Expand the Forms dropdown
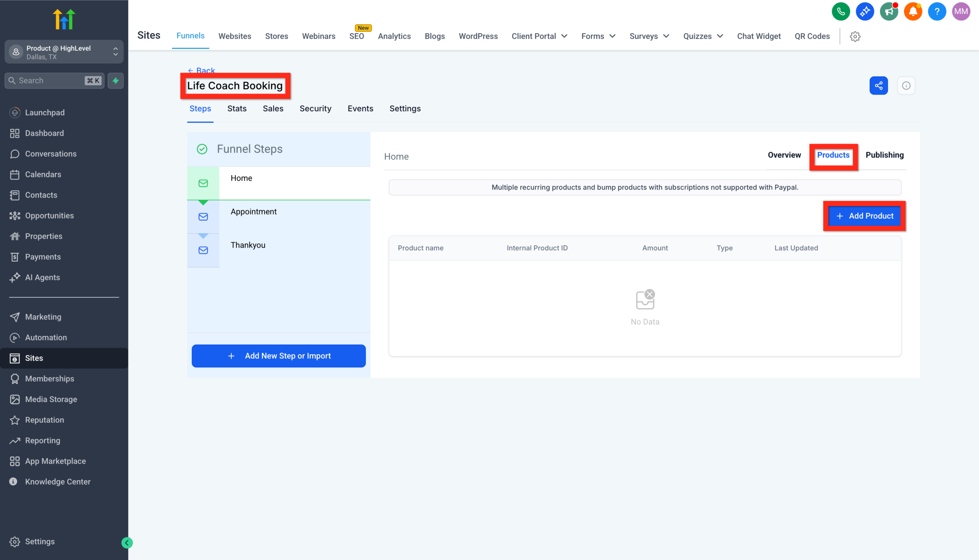Viewport: 979px width, 560px height. point(598,36)
